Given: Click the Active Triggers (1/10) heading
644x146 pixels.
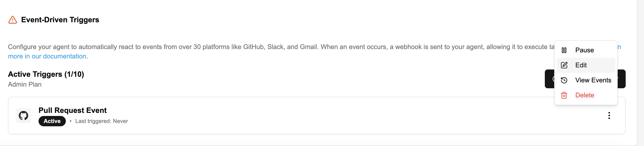Looking at the screenshot, I should 46,74.
